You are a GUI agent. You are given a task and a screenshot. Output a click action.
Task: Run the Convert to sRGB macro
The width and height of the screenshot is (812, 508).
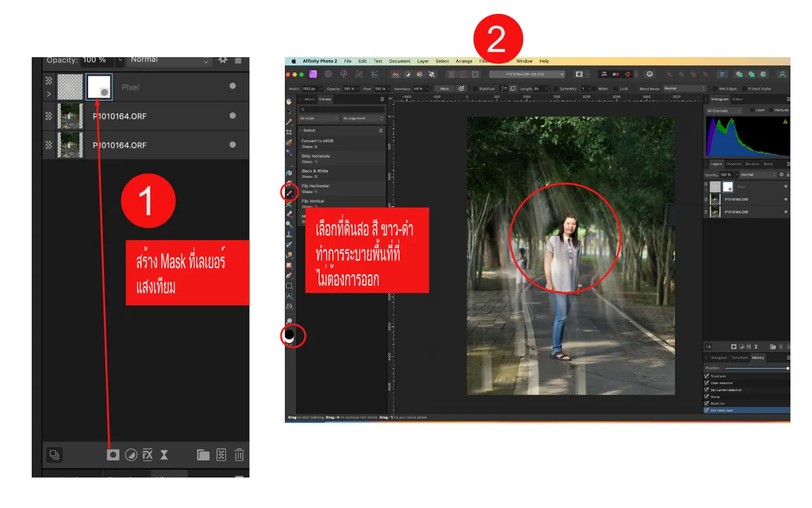pos(341,144)
